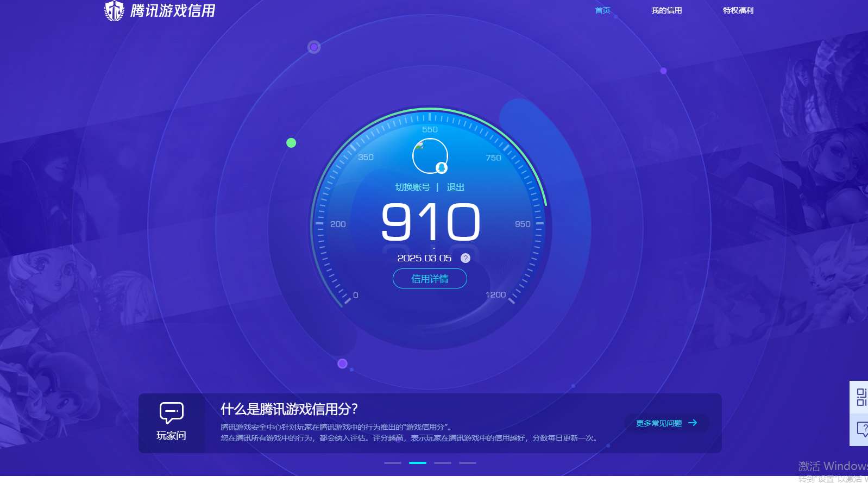Screen dimensions: 868x489
Task: Click the 腾讯游戏信用 site title text
Action: [173, 11]
